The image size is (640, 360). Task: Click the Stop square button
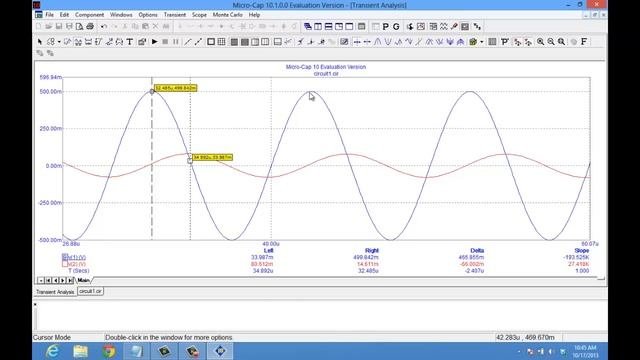click(x=165, y=42)
